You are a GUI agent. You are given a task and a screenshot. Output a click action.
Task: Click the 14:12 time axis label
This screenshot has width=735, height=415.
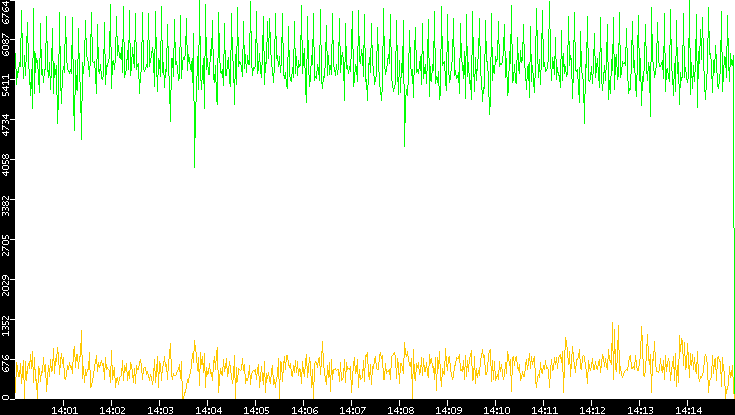point(593,411)
